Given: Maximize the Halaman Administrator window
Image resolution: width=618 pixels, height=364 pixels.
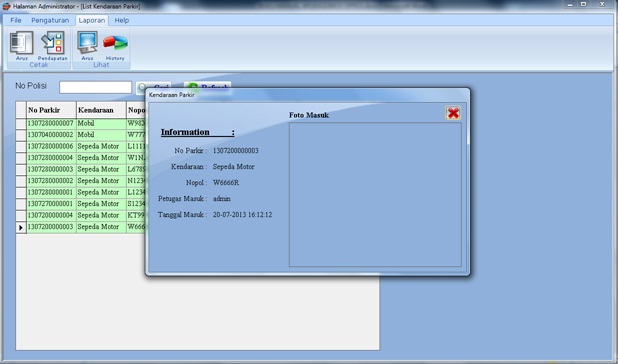Looking at the screenshot, I should pos(584,4).
